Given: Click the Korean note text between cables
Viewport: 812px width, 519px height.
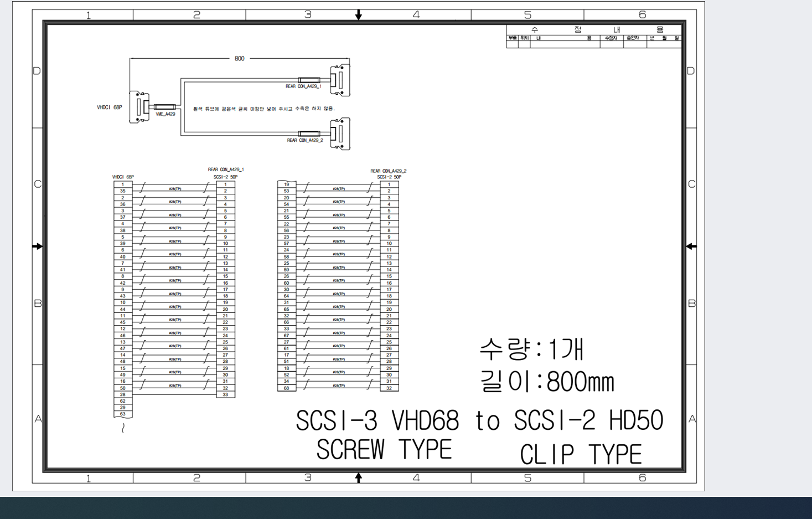Looking at the screenshot, I should [x=264, y=109].
